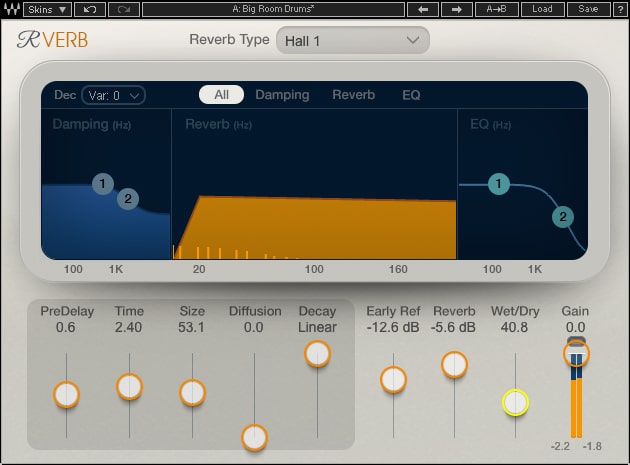Select EQ graph node 2
The height and width of the screenshot is (465, 630).
click(563, 217)
